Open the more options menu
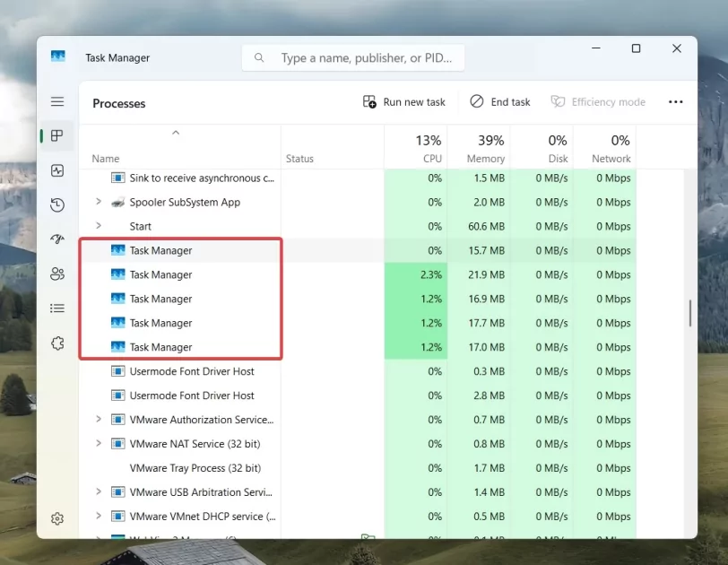 675,101
